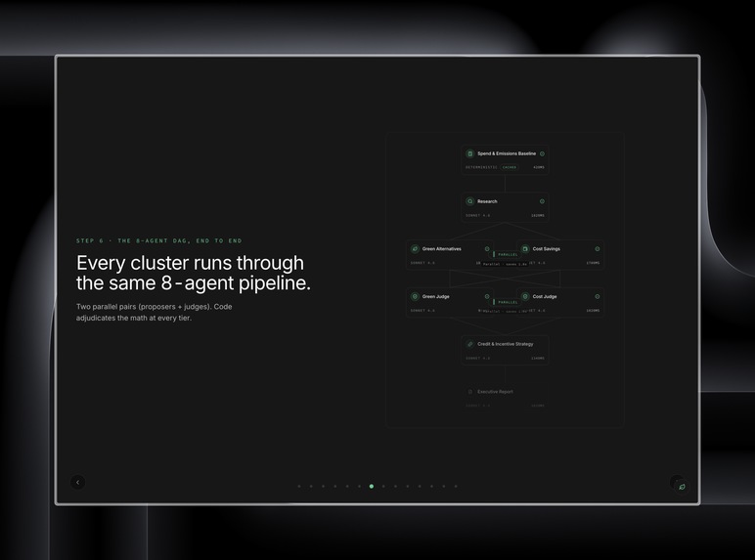
Task: Open the Research node card
Action: (x=505, y=207)
